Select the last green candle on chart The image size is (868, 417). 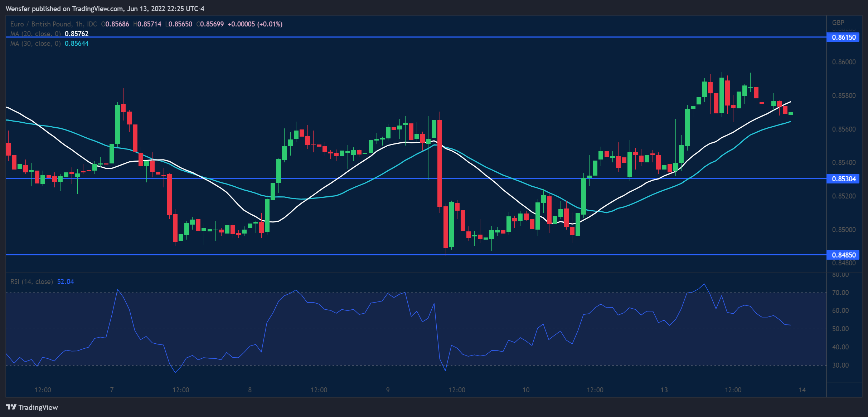791,113
